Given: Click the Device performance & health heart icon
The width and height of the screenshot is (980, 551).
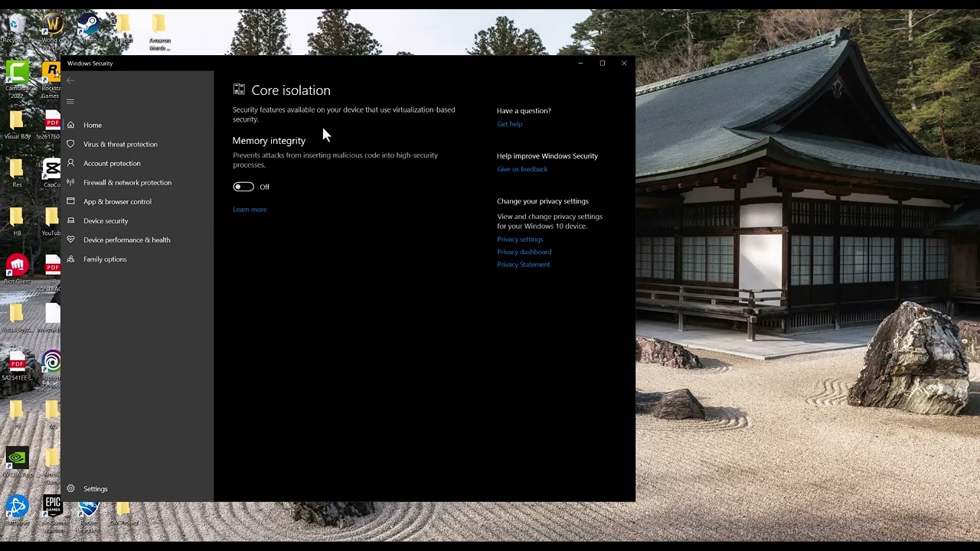Looking at the screenshot, I should click(70, 240).
